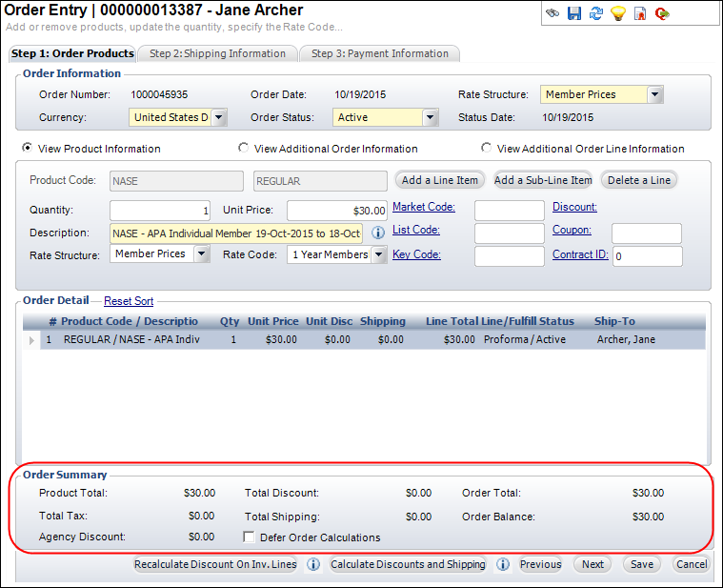This screenshot has height=588, width=723.
Task: Sort by Unit Price column header
Action: click(x=273, y=321)
